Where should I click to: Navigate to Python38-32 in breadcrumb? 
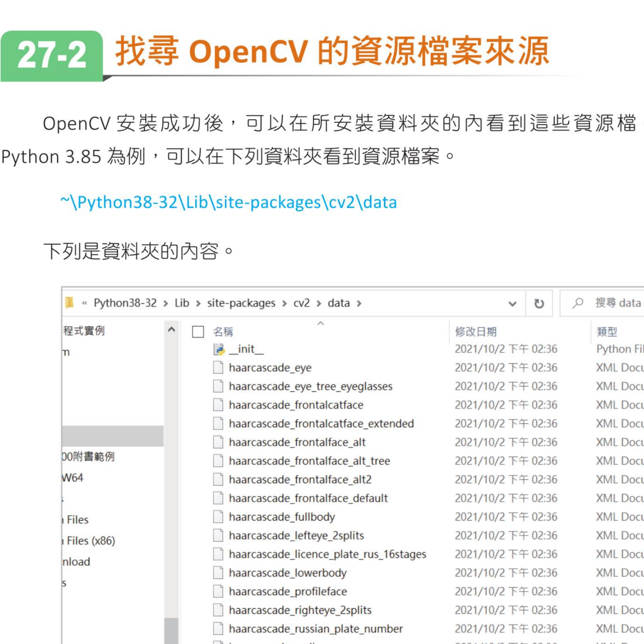(x=125, y=303)
